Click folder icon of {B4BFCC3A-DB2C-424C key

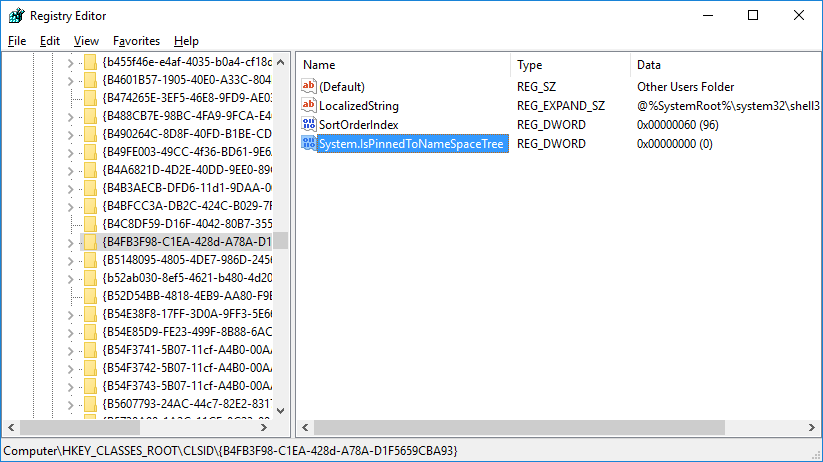pos(90,206)
